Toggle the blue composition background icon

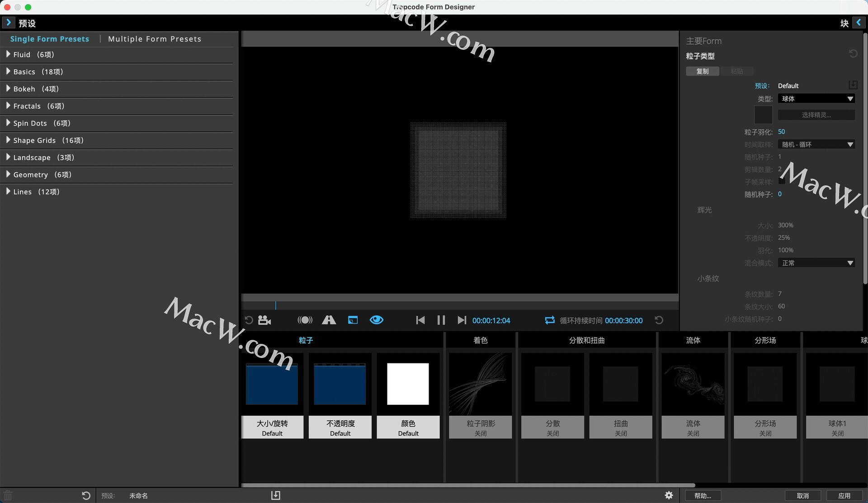coord(353,320)
